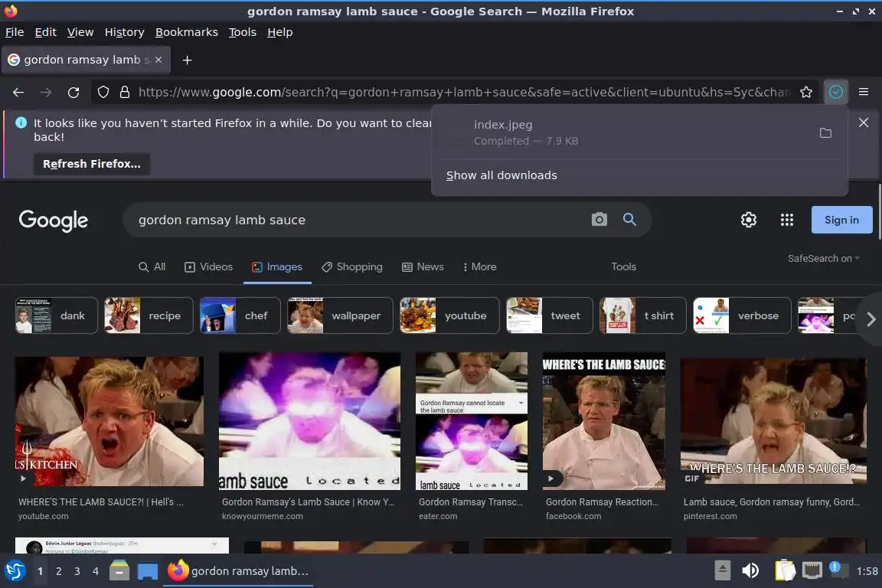This screenshot has height=588, width=882.
Task: Open the File menu
Action: (x=15, y=32)
